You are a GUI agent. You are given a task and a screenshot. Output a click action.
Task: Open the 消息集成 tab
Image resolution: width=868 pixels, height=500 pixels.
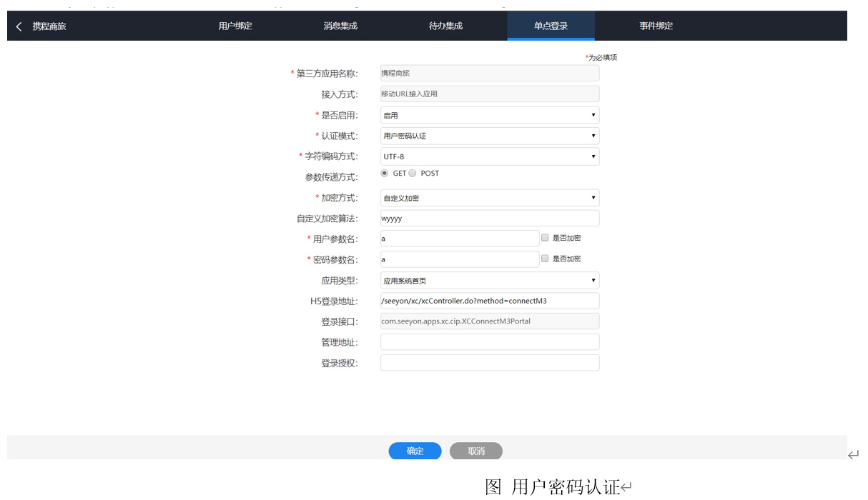pos(340,26)
